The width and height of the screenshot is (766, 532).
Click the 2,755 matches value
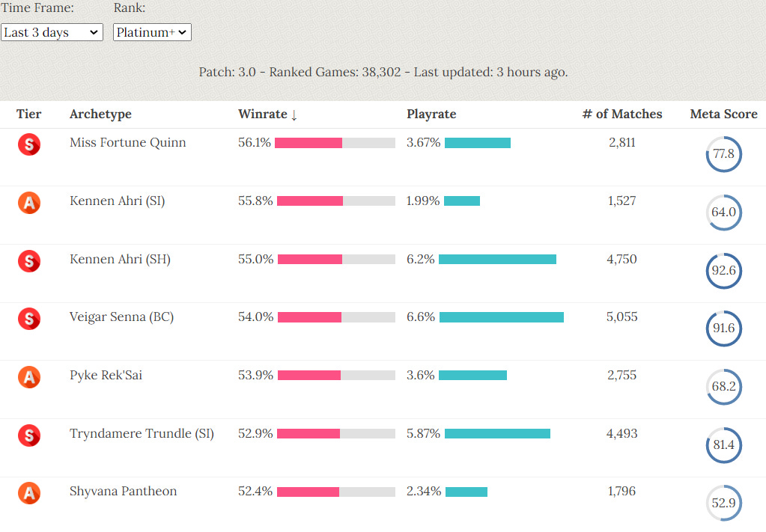622,376
